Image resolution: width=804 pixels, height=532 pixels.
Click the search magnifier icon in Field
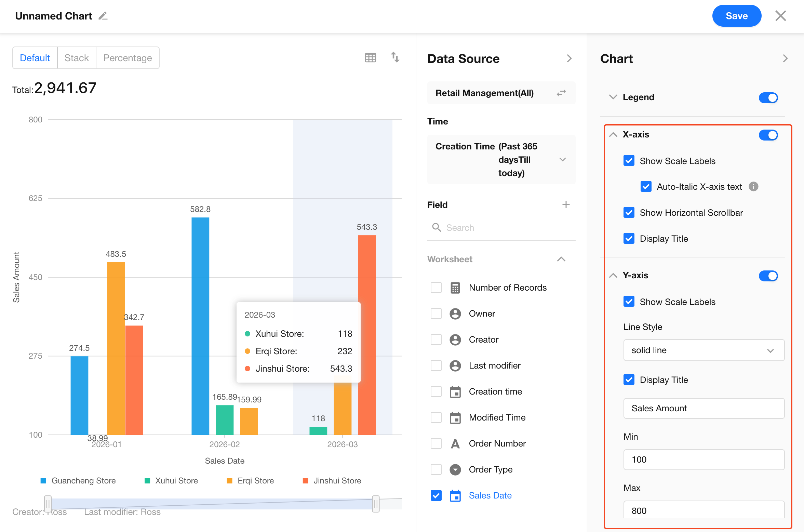(436, 227)
